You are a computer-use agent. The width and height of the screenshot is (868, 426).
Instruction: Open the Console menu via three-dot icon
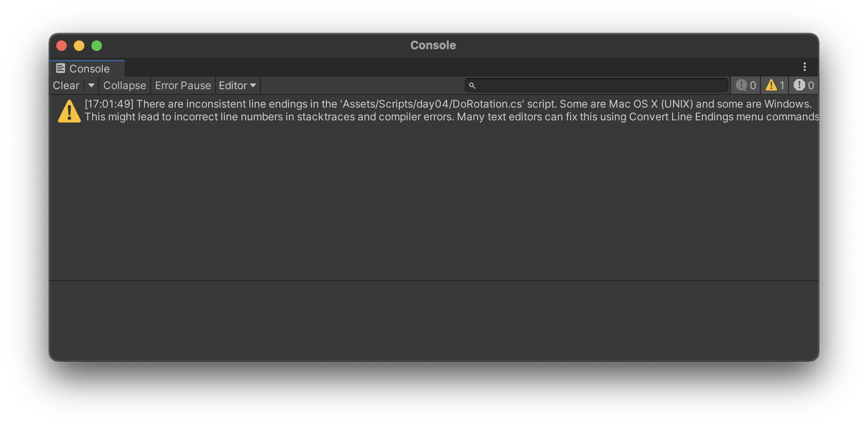click(x=805, y=67)
